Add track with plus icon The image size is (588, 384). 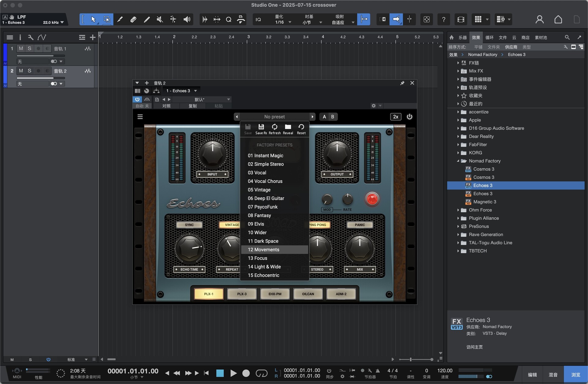[92, 37]
